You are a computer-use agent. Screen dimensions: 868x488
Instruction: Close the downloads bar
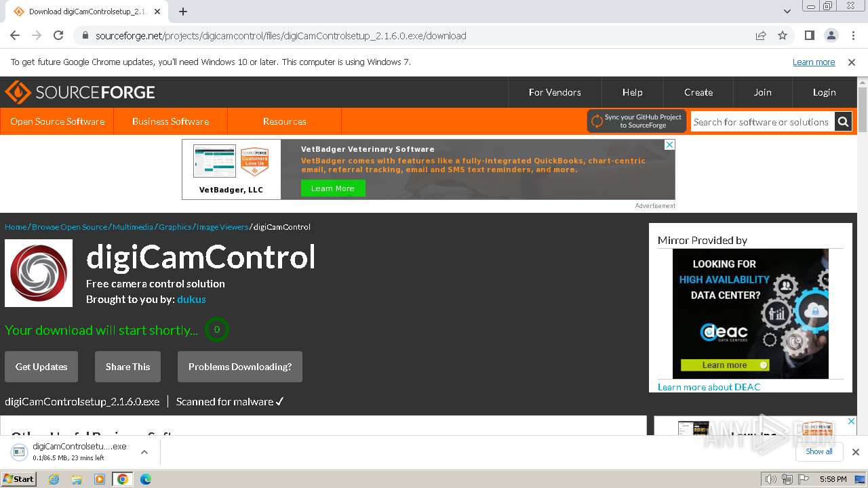point(856,452)
